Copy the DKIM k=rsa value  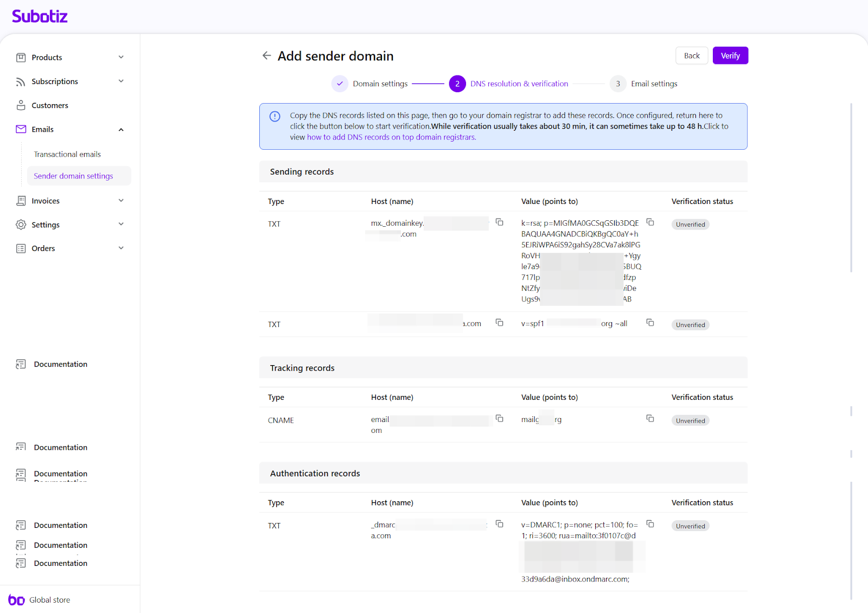[650, 222]
